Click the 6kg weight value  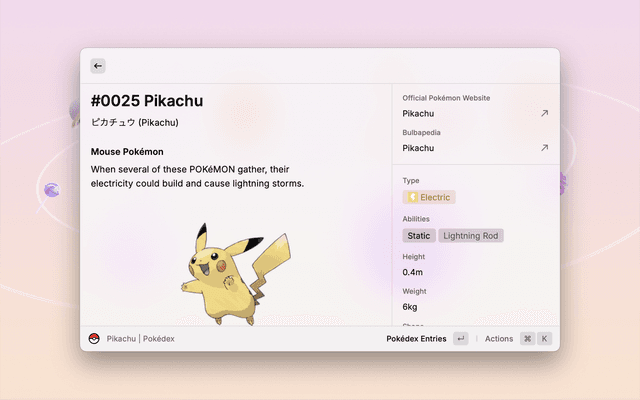[410, 306]
